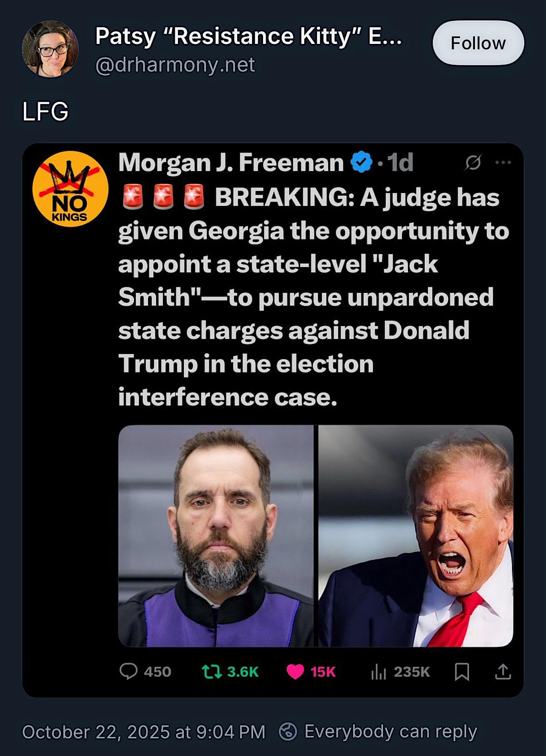Viewport: 546px width, 756px height.
Task: Open left photo of bearded man
Action: tap(216, 536)
